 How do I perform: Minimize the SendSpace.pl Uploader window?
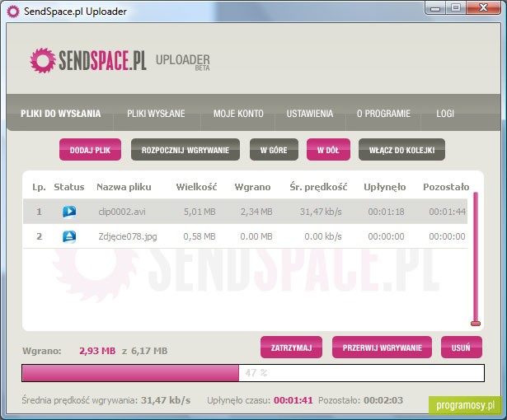point(435,7)
